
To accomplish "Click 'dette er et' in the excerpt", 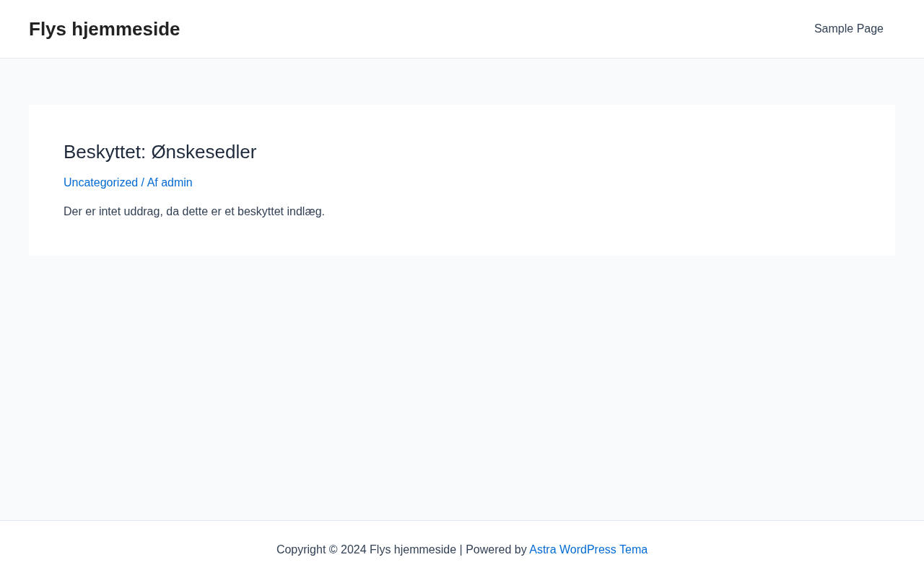I will (x=207, y=212).
